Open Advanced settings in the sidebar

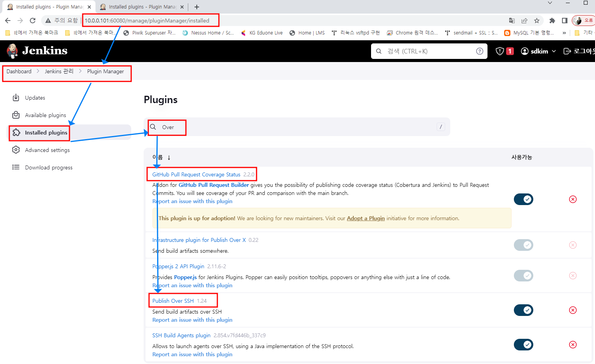point(47,150)
